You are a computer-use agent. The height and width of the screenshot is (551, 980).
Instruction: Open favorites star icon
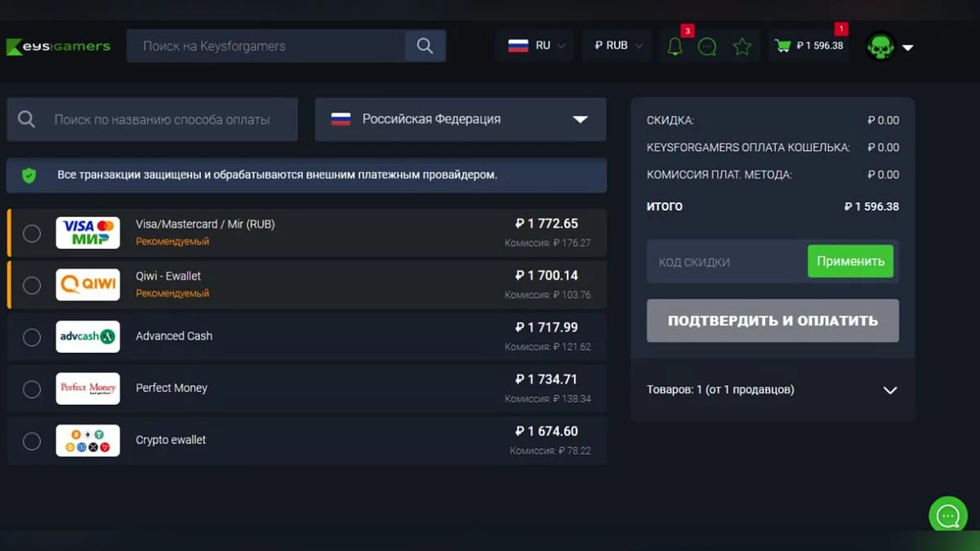tap(742, 47)
